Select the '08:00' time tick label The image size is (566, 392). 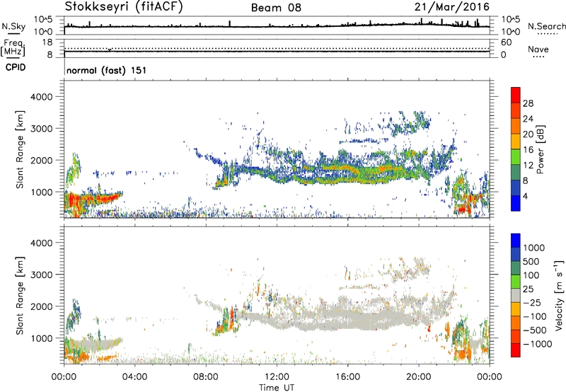pyautogui.click(x=205, y=377)
